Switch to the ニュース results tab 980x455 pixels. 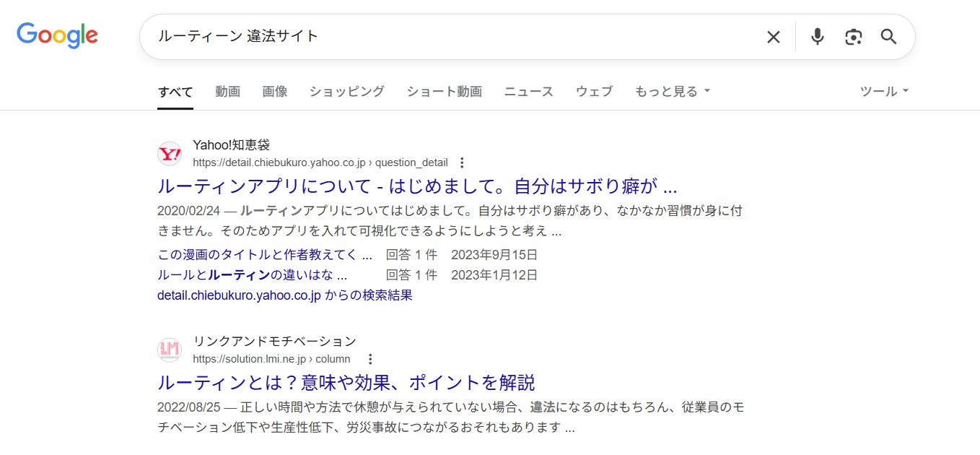coord(528,91)
